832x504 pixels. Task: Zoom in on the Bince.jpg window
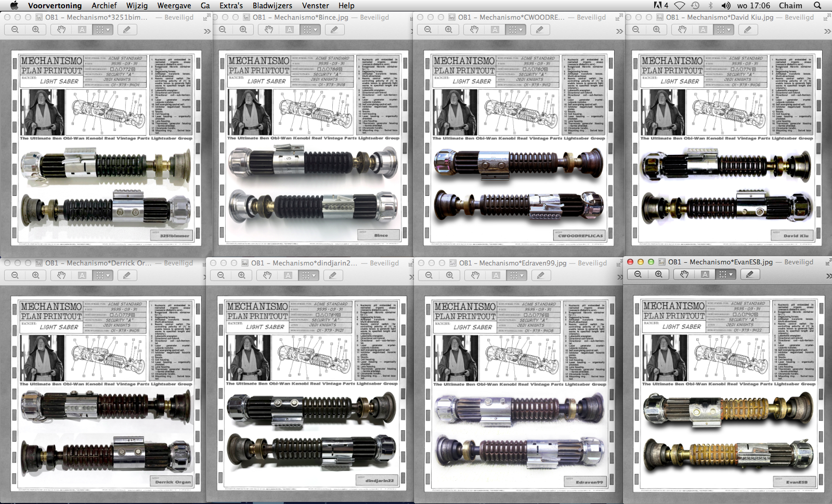point(243,30)
